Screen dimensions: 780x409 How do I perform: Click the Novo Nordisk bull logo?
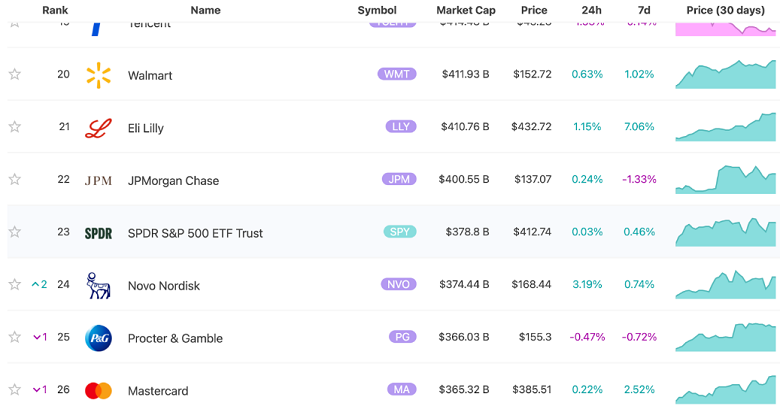(x=98, y=286)
